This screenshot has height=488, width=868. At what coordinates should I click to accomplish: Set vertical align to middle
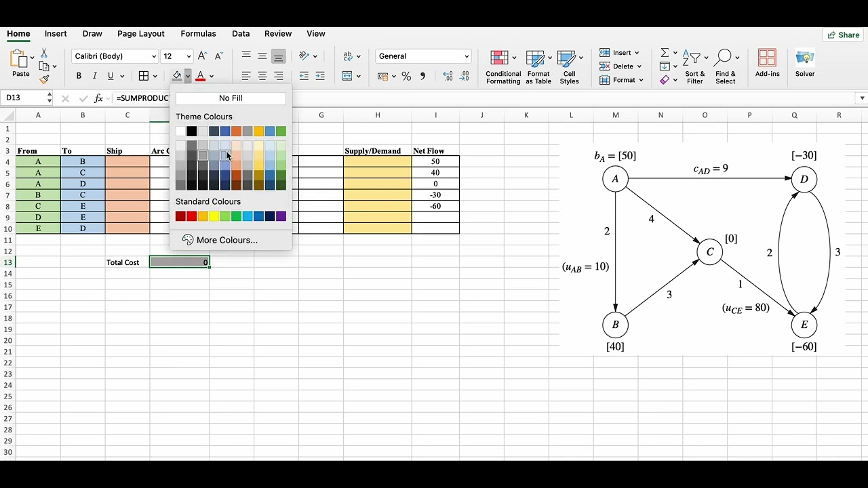(x=262, y=56)
